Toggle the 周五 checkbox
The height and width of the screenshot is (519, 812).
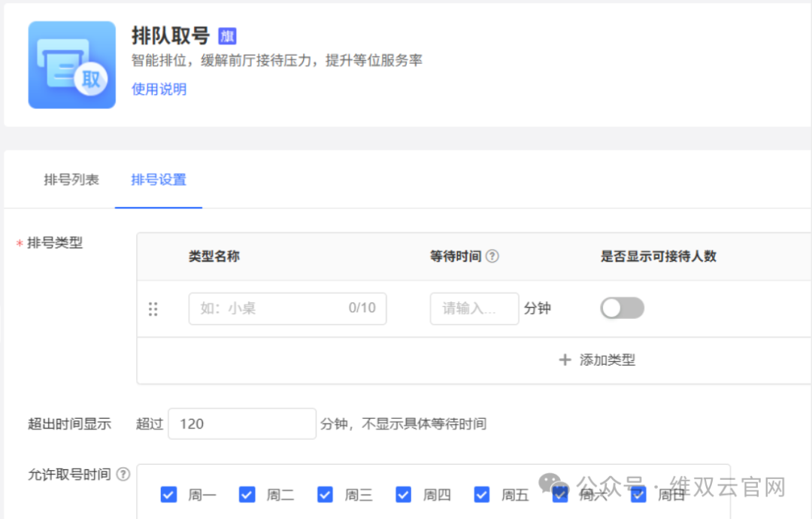tap(482, 494)
